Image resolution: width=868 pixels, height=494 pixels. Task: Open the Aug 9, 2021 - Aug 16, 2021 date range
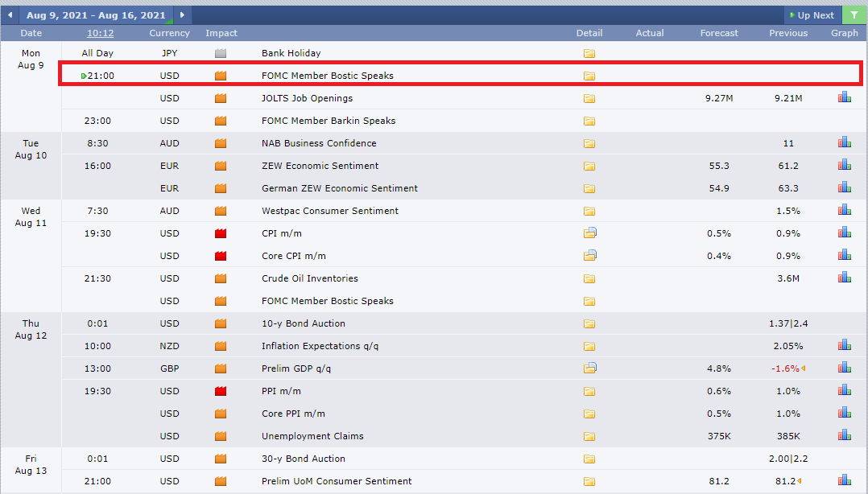click(96, 15)
